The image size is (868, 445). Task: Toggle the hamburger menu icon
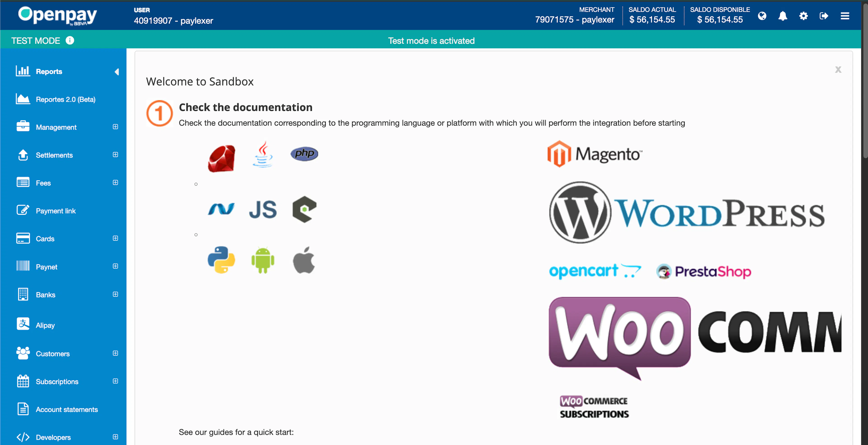pyautogui.click(x=845, y=16)
